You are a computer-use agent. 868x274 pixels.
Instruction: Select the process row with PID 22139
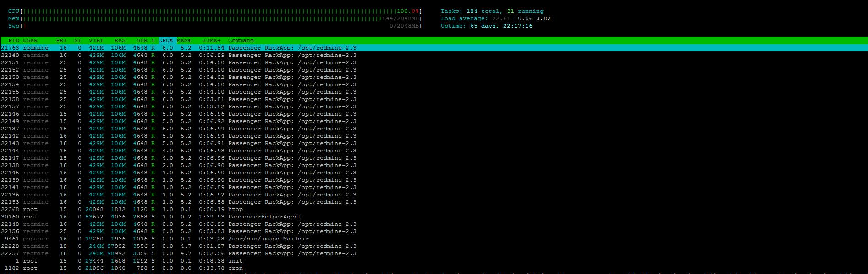click(x=434, y=180)
